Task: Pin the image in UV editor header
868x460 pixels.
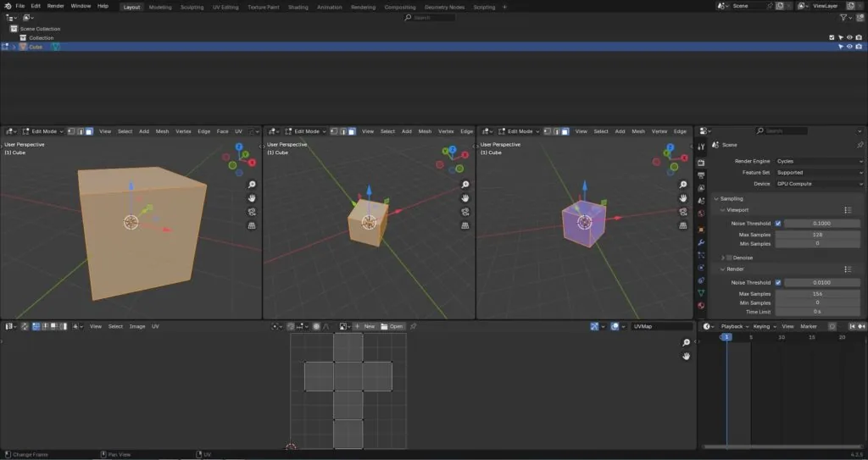Action: pos(413,327)
